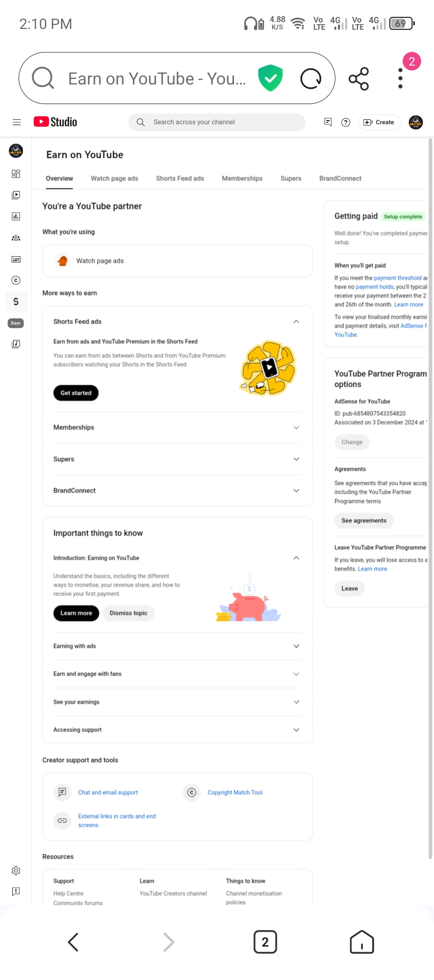Click the Help question mark icon

click(x=346, y=122)
